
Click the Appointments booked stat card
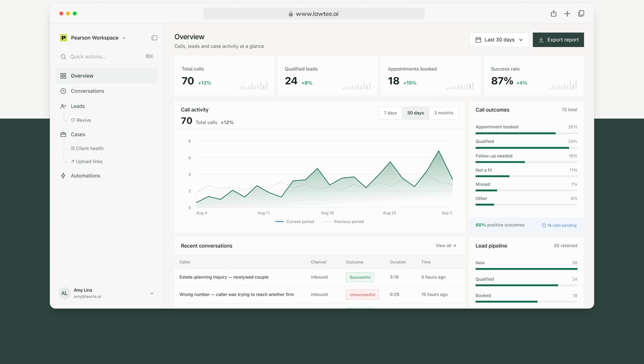[431, 76]
